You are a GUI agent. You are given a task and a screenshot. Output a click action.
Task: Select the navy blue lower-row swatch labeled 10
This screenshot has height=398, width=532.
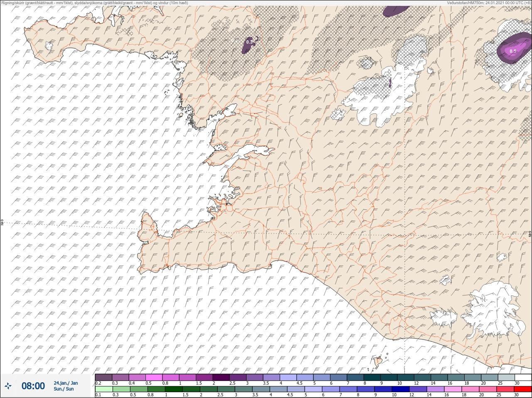(x=400, y=389)
